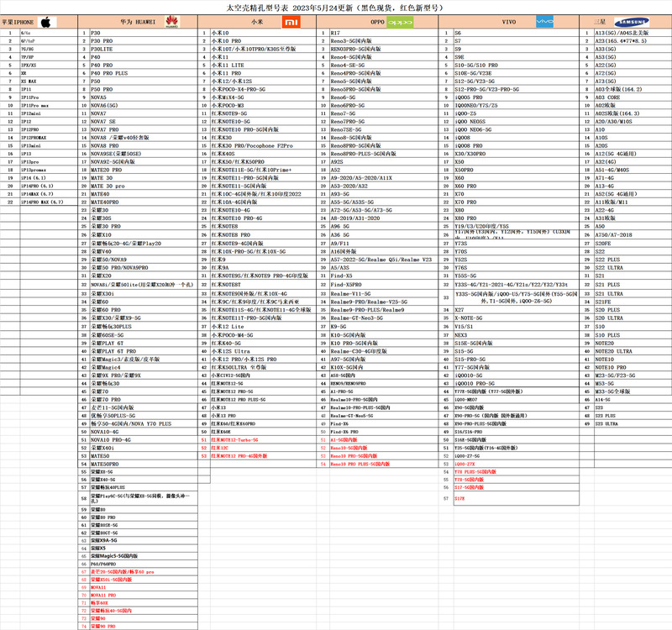Viewport: 672px width, 630px height.
Task: Select the OPPO column header text
Action: pos(377,22)
